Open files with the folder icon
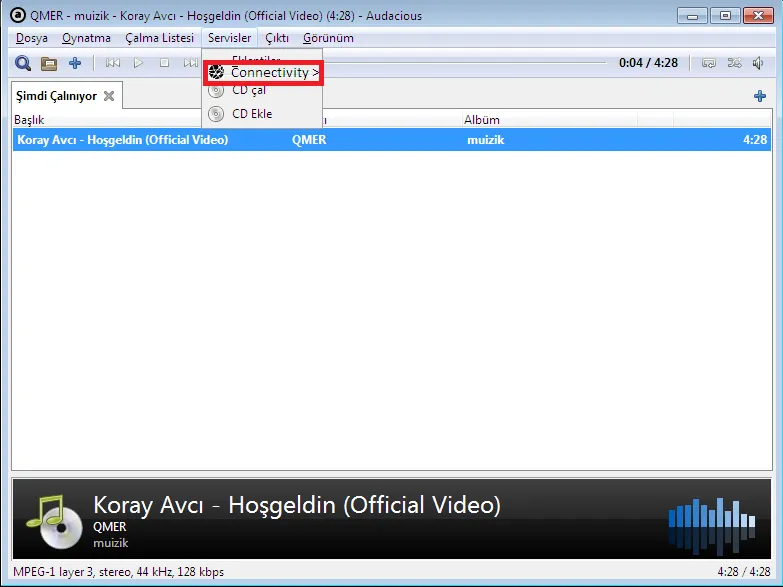 (x=49, y=63)
